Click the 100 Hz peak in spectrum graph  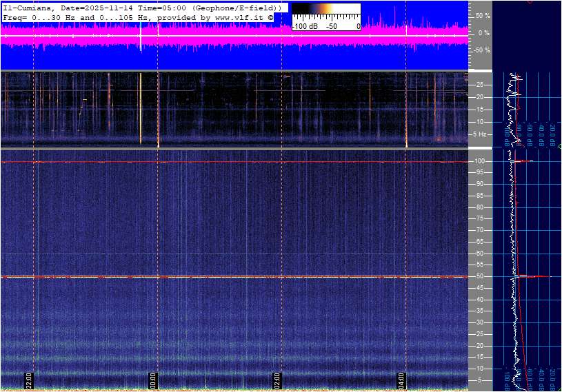(528, 161)
